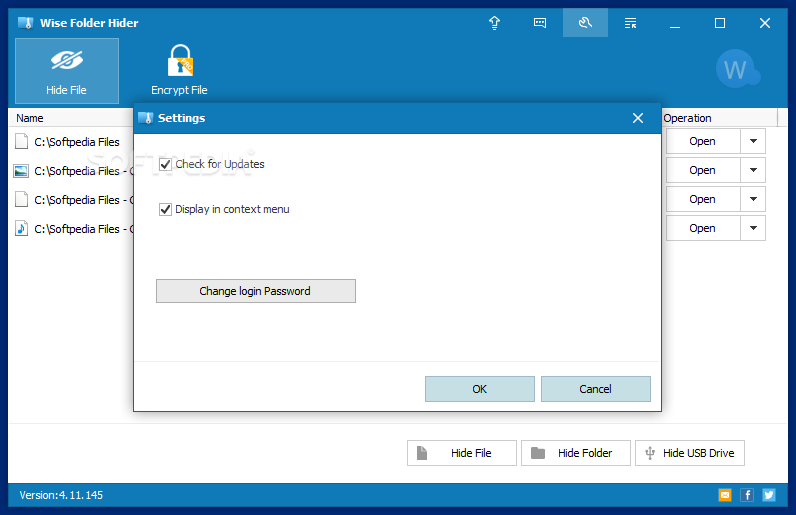Expand dropdown arrow beside fourth Open button
The width and height of the screenshot is (796, 515).
753,228
